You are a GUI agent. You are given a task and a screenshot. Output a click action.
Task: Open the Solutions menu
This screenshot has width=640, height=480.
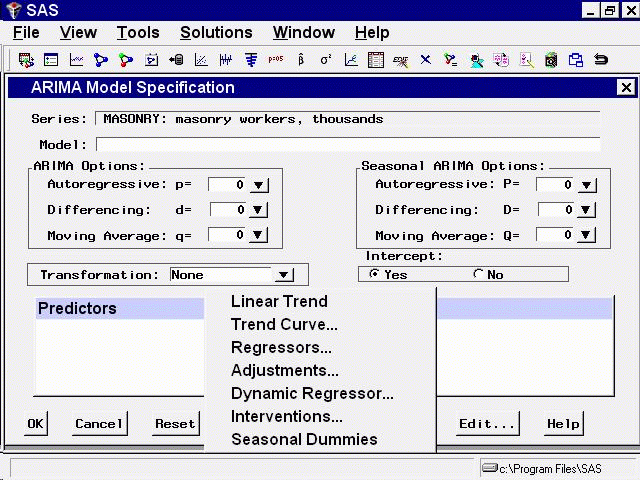(x=216, y=33)
